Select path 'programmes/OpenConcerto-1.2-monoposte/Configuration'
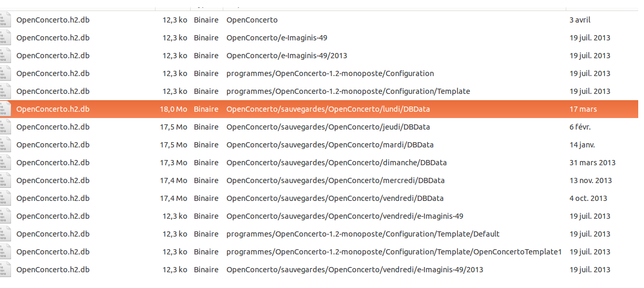Screen dimensions: 644x288 [330, 73]
